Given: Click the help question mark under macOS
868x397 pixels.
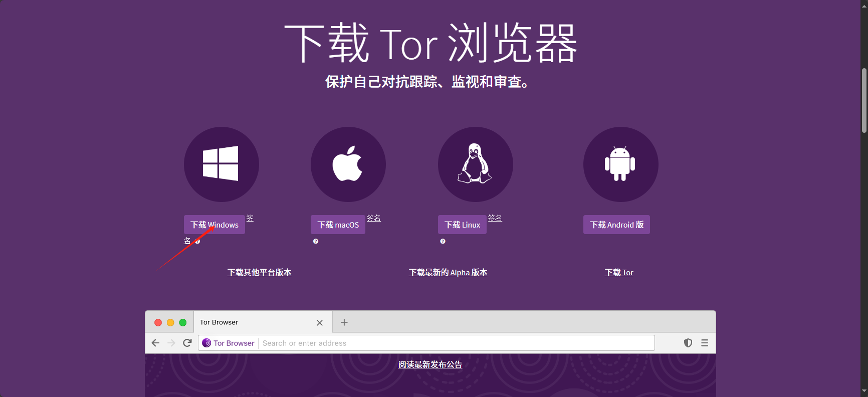Looking at the screenshot, I should (x=316, y=241).
